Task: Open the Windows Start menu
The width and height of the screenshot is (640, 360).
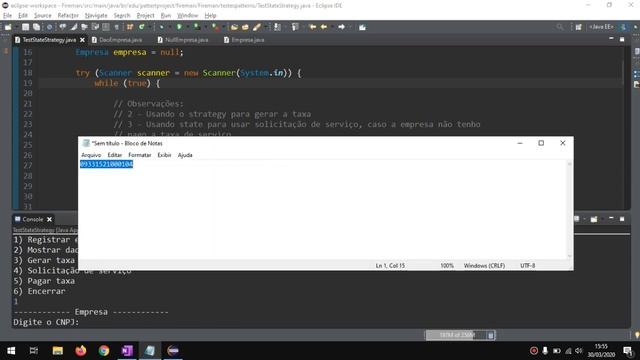Action: pos(11,351)
